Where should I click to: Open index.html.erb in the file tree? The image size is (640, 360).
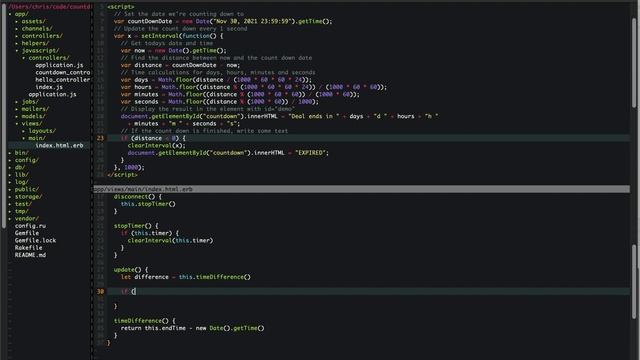pos(59,145)
